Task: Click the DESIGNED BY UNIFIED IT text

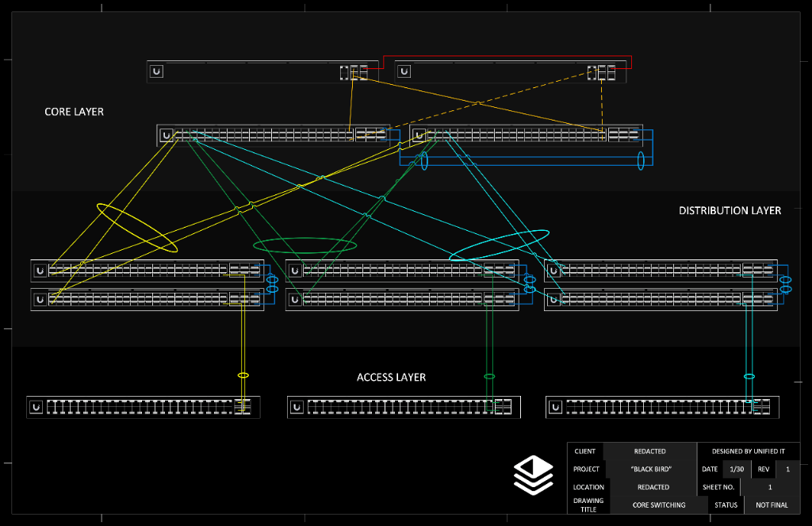Action: [x=749, y=451]
